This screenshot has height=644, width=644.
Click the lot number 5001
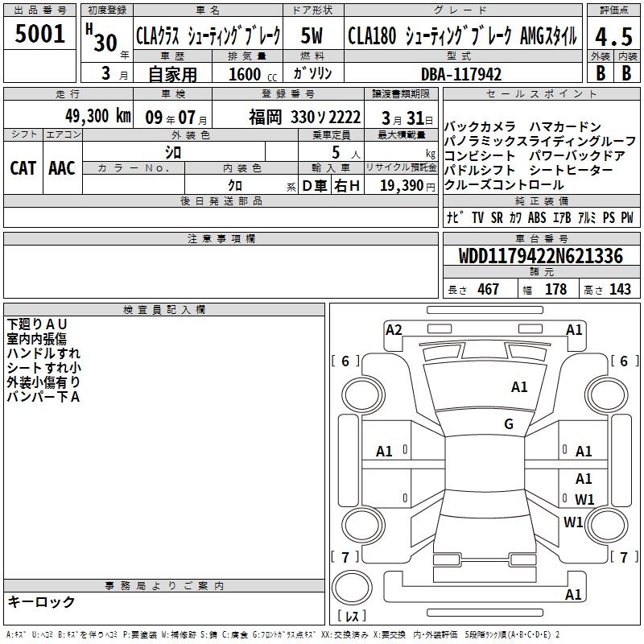pos(39,35)
